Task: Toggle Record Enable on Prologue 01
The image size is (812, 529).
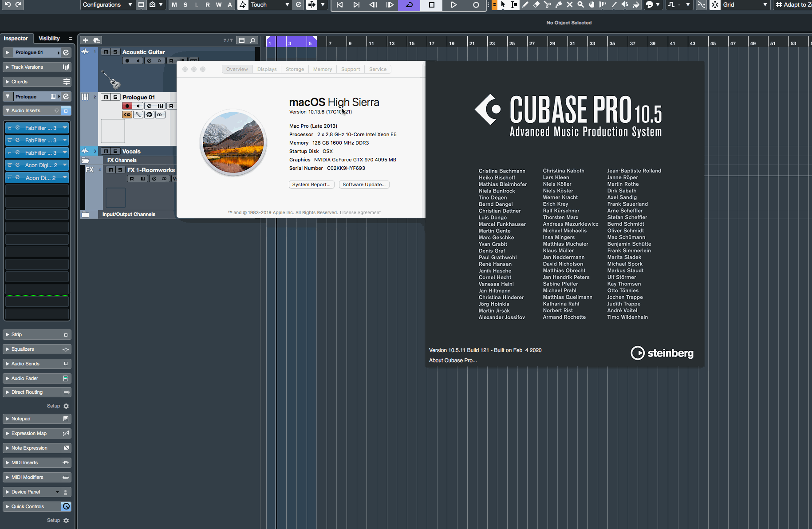Action: point(127,106)
